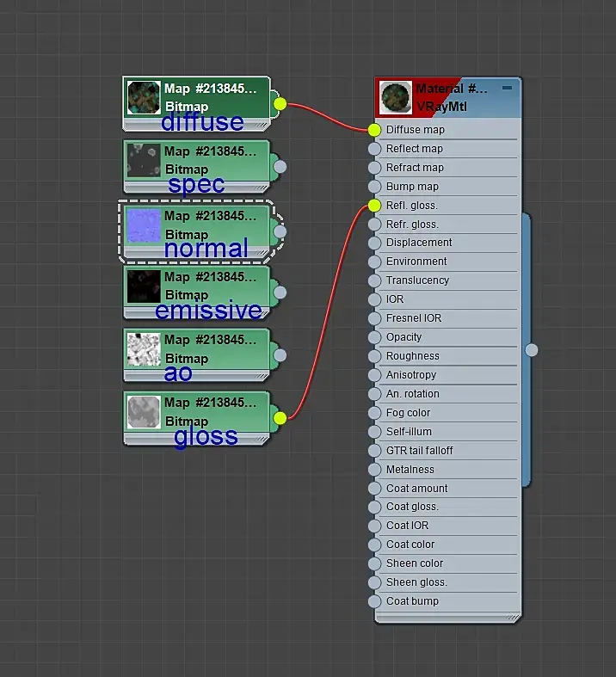This screenshot has height=677, width=616.
Task: Click the VRayMtl material preview sphere
Action: point(396,98)
